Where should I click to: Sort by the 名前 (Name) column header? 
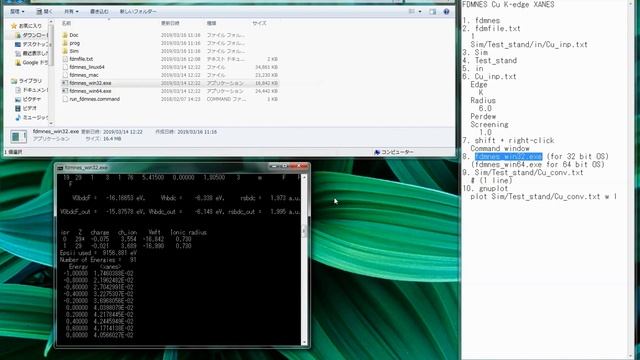pos(67,23)
